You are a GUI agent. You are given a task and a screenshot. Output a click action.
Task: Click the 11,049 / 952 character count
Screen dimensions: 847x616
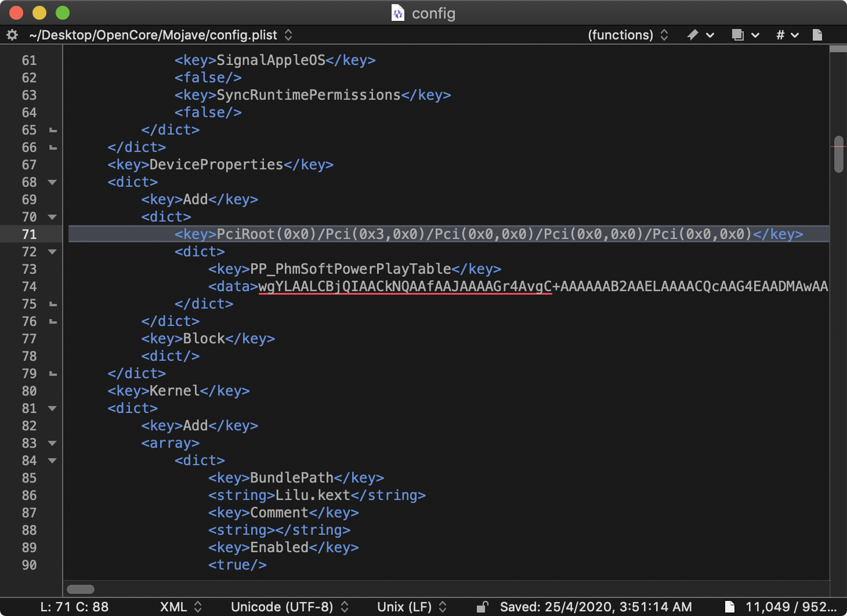click(x=791, y=607)
